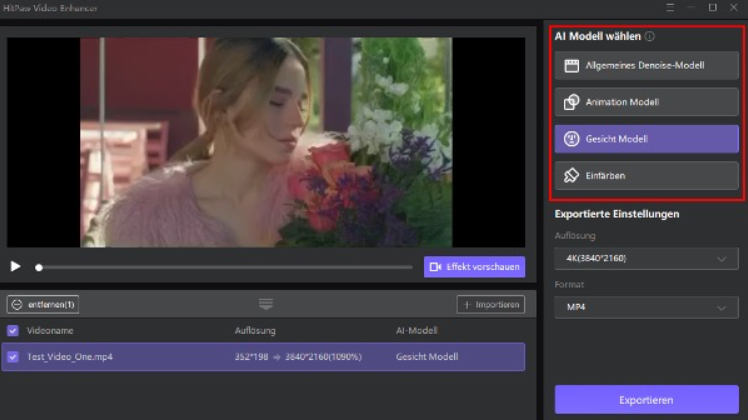This screenshot has height=420, width=748.
Task: Maximize the application window
Action: (x=713, y=7)
